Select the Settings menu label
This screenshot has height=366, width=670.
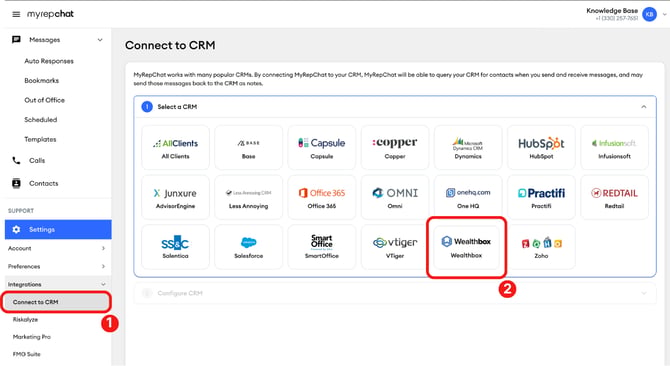coord(42,229)
